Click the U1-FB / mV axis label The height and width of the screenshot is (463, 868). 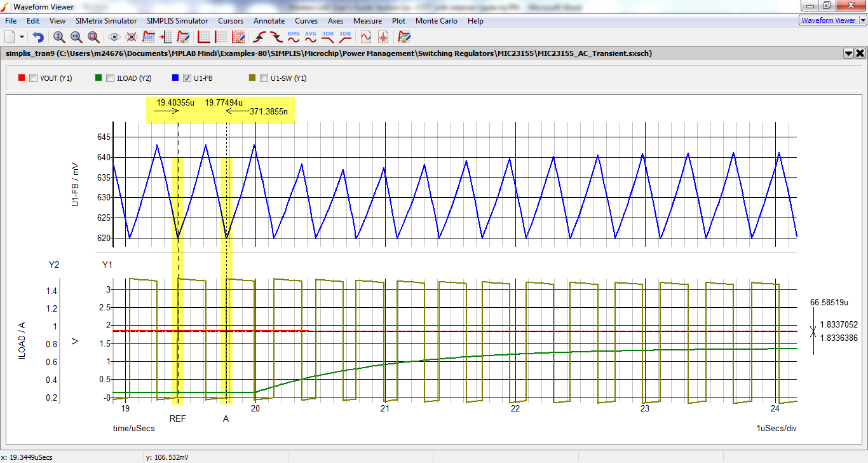click(76, 184)
